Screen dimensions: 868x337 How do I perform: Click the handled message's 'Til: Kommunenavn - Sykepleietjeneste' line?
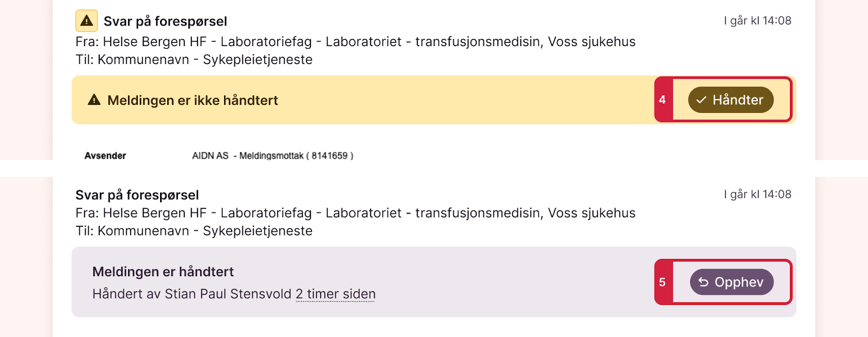[194, 231]
